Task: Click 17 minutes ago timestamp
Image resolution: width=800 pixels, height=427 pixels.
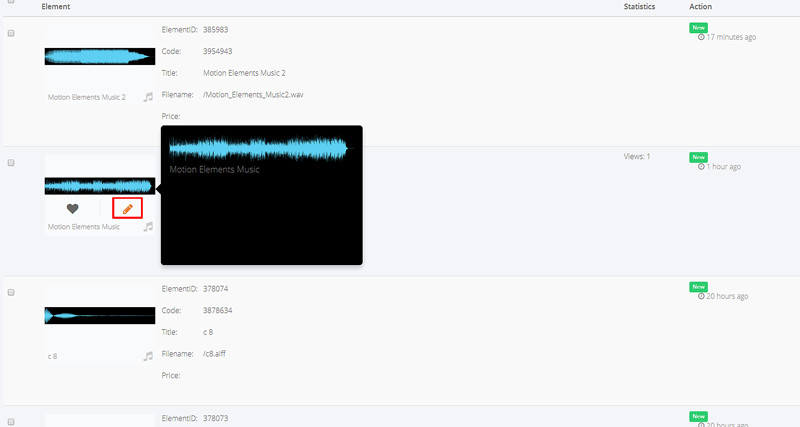Action: (x=731, y=37)
